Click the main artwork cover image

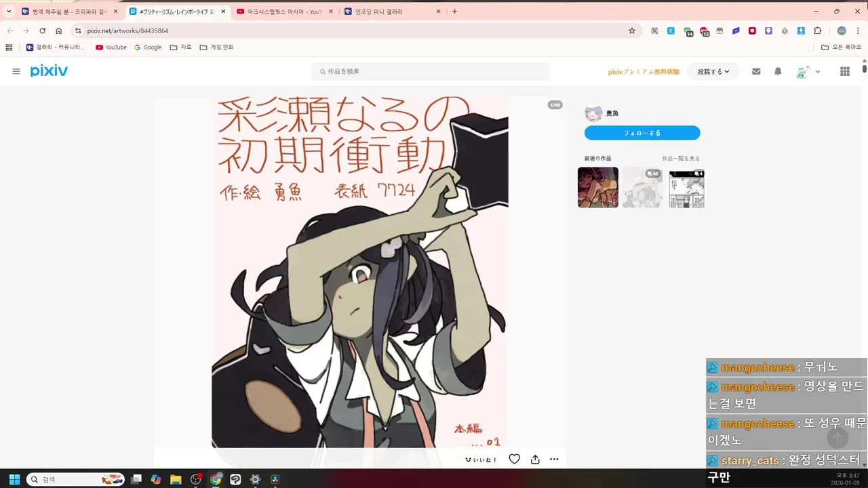click(x=360, y=272)
